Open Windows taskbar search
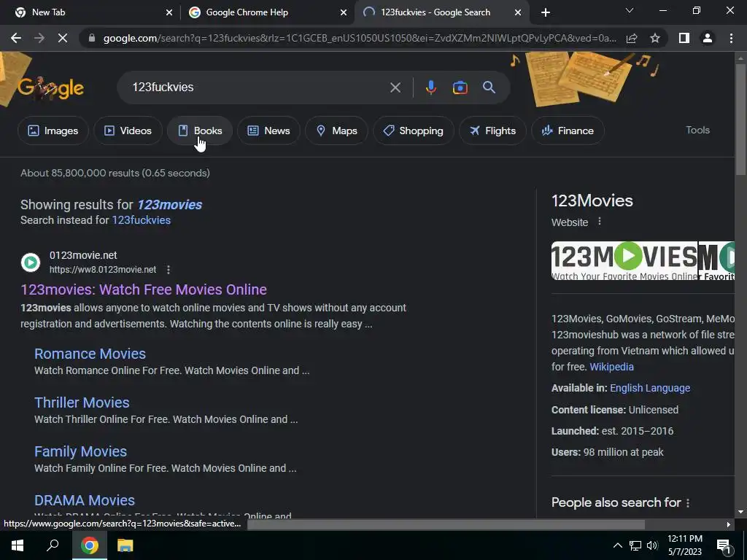This screenshot has width=747, height=560. pyautogui.click(x=53, y=545)
